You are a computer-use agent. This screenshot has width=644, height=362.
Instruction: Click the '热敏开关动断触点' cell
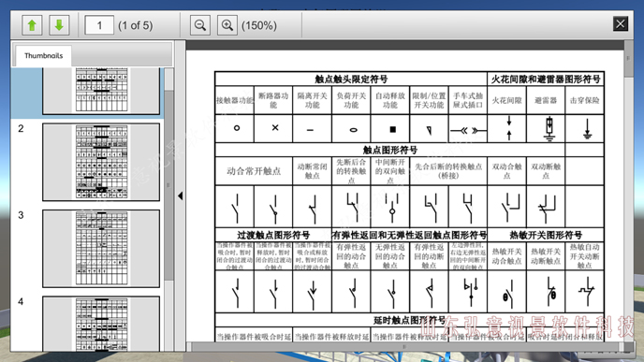coord(546,256)
